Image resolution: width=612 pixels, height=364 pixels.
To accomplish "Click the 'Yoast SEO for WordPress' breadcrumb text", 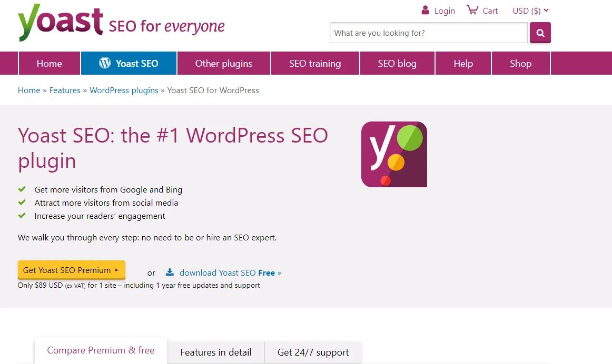I will point(213,90).
